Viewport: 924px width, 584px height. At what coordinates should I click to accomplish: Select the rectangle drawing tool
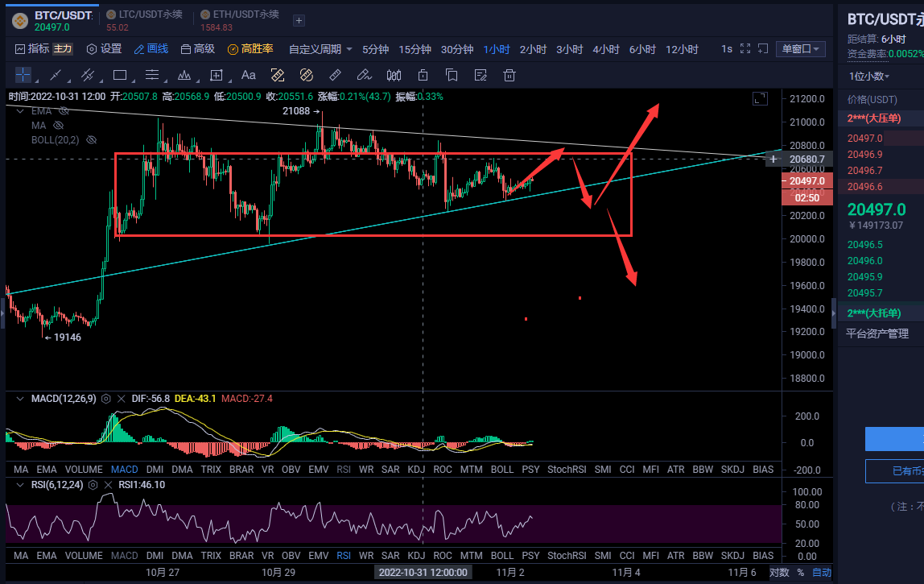pos(120,75)
